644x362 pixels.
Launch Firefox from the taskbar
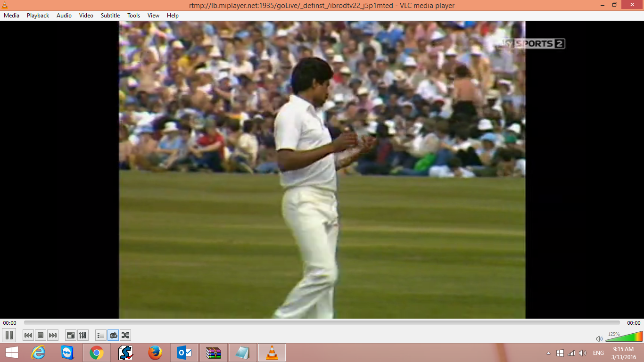[x=155, y=353]
